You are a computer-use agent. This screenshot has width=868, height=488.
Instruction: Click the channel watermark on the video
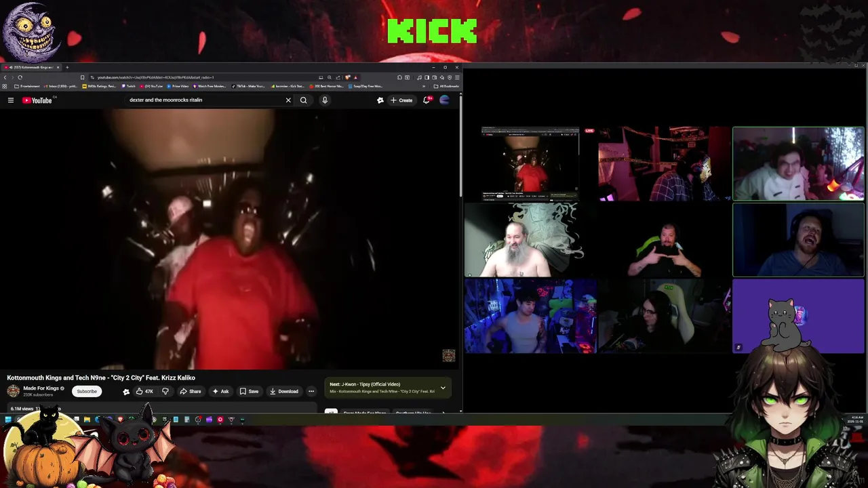tap(448, 356)
